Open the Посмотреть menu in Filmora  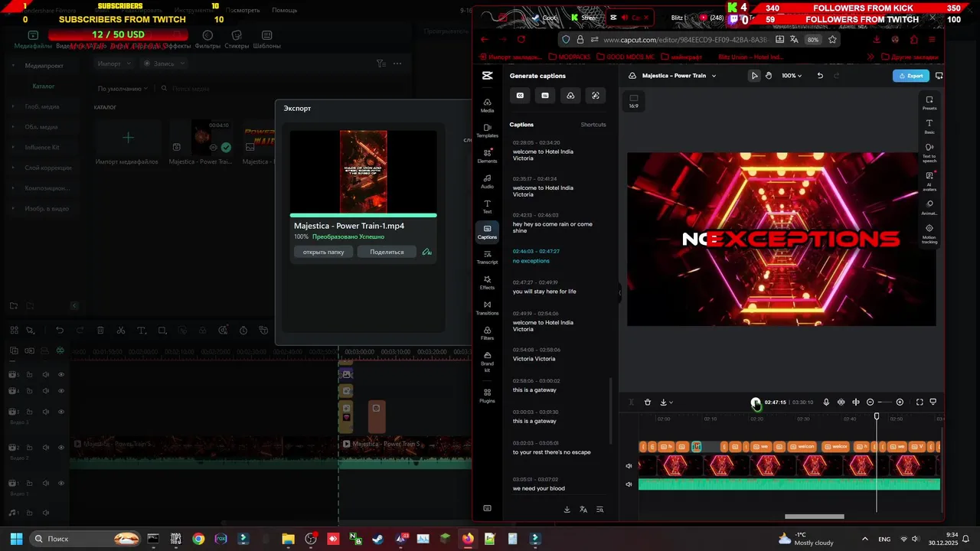coord(243,11)
